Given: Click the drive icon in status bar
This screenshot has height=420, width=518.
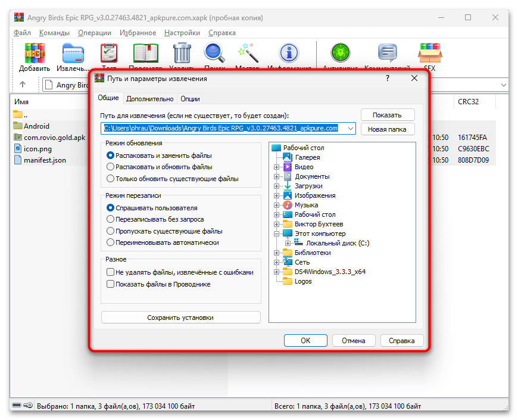Looking at the screenshot, I should (x=17, y=405).
